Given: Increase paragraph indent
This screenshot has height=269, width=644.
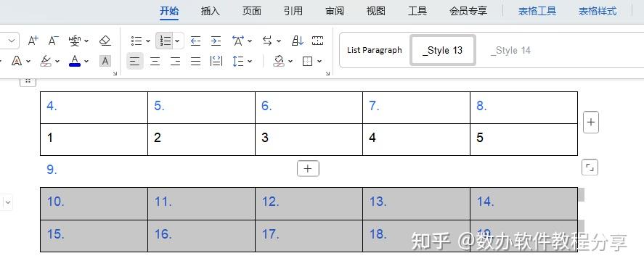Looking at the screenshot, I should (216, 41).
